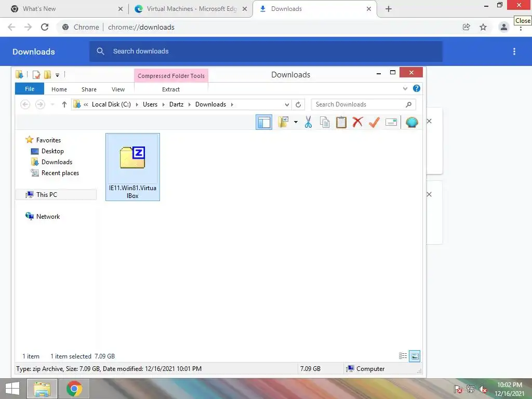Click the Chrome address bar URL
The image size is (532, 399).
(x=141, y=27)
